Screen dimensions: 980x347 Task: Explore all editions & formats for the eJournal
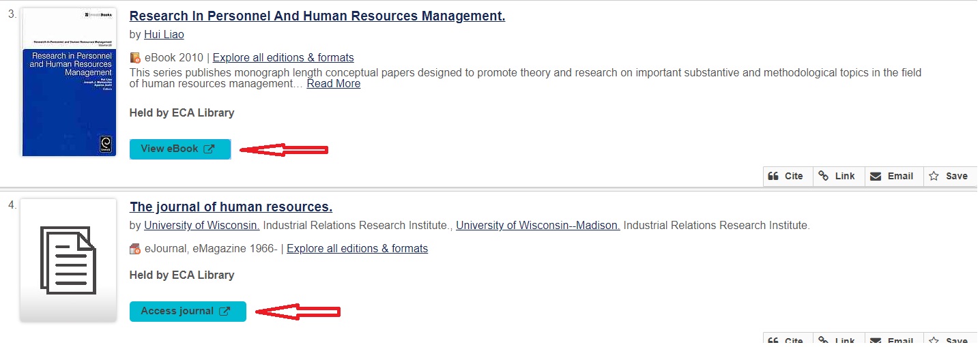(x=357, y=249)
